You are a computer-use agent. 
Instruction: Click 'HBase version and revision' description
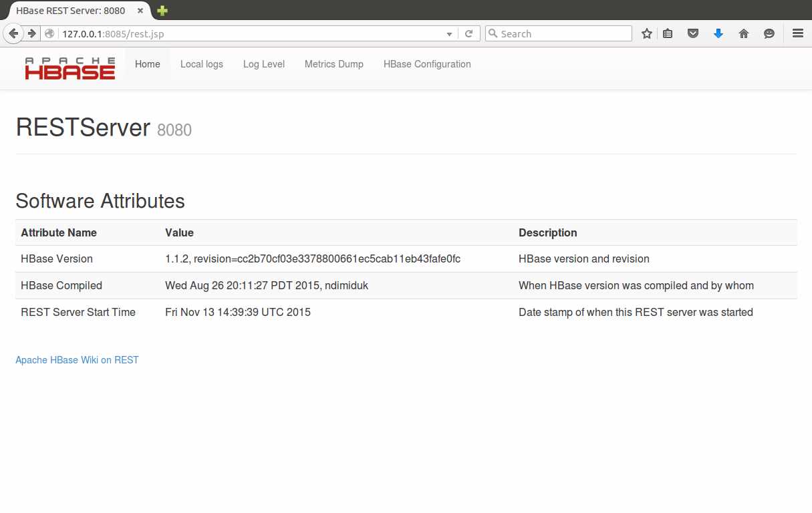(584, 259)
